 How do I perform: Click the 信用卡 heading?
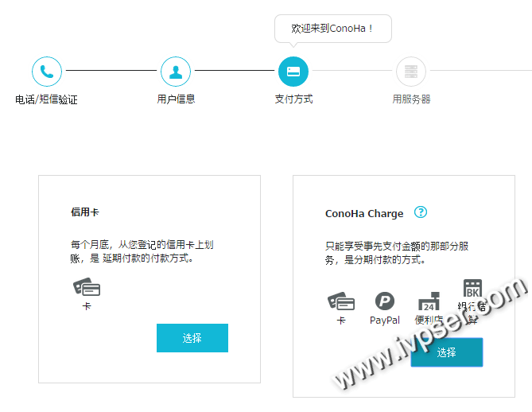[x=85, y=212]
